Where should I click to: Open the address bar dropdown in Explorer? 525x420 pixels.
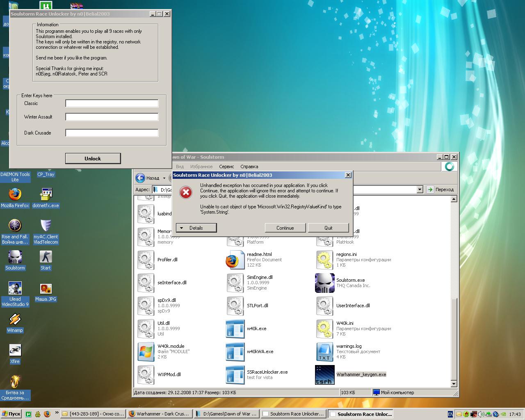point(420,189)
